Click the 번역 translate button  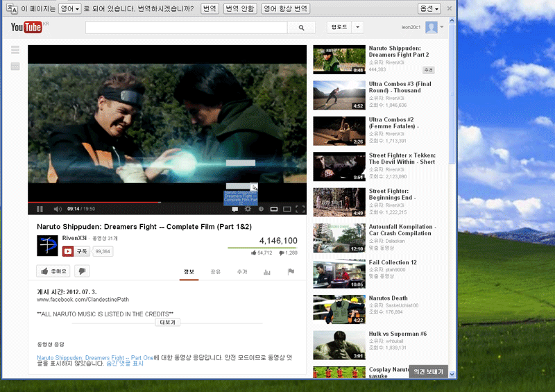[210, 8]
